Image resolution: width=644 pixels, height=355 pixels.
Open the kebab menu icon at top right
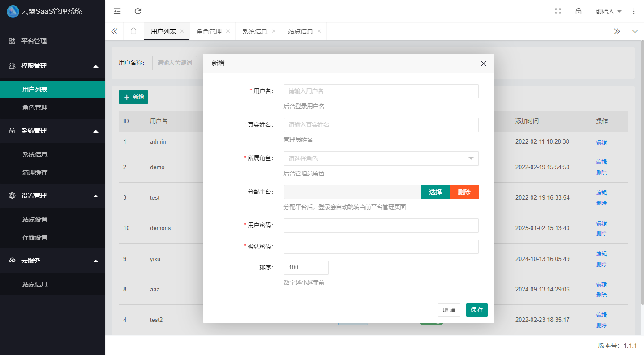(634, 11)
